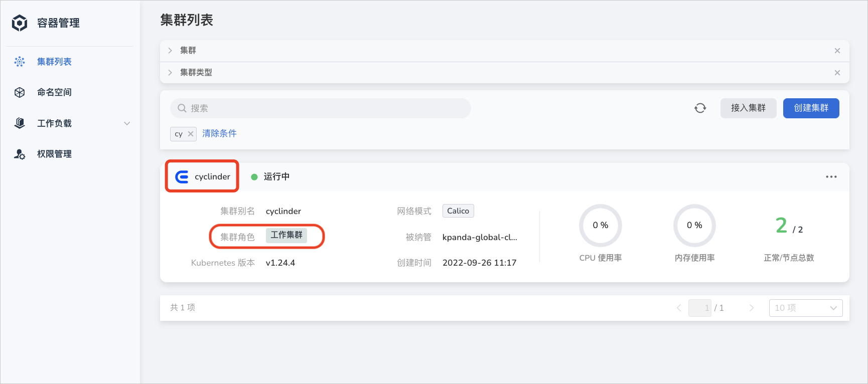Screen dimensions: 868x384
Task: Click the Calico network mode tag
Action: [x=458, y=211]
